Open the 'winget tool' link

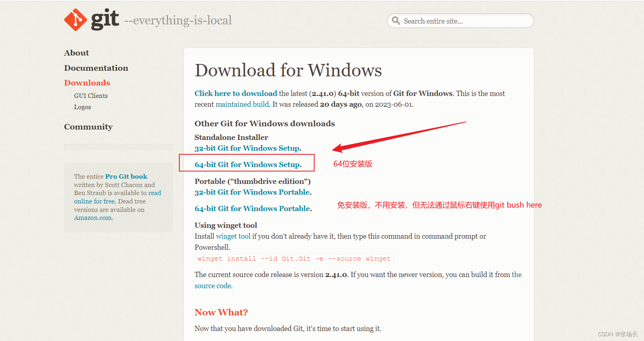[233, 236]
